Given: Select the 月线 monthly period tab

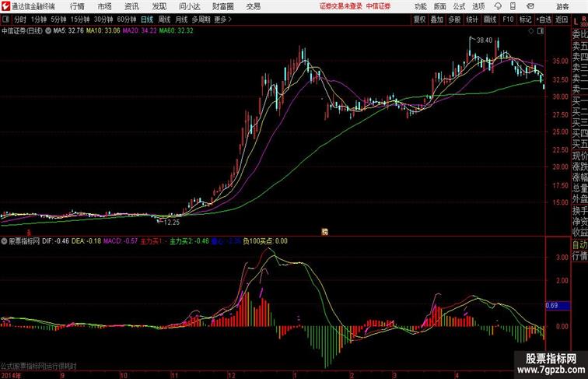Looking at the screenshot, I should [x=181, y=19].
